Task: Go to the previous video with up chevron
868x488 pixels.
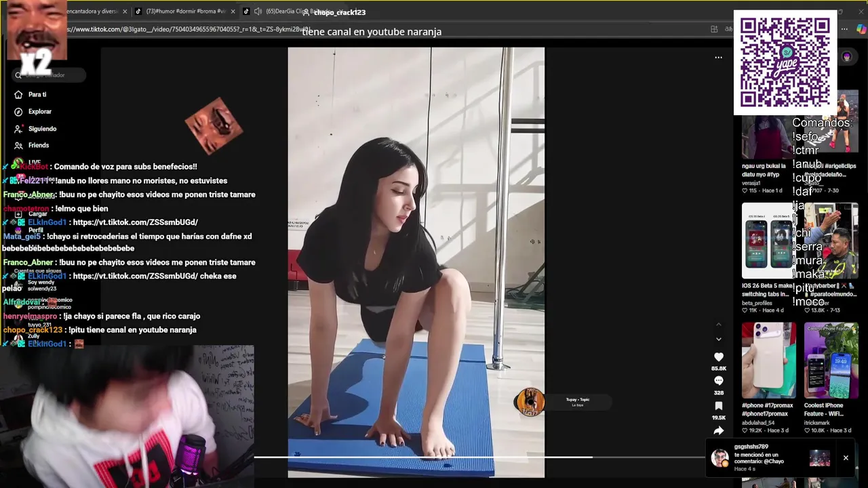Action: coord(719,325)
